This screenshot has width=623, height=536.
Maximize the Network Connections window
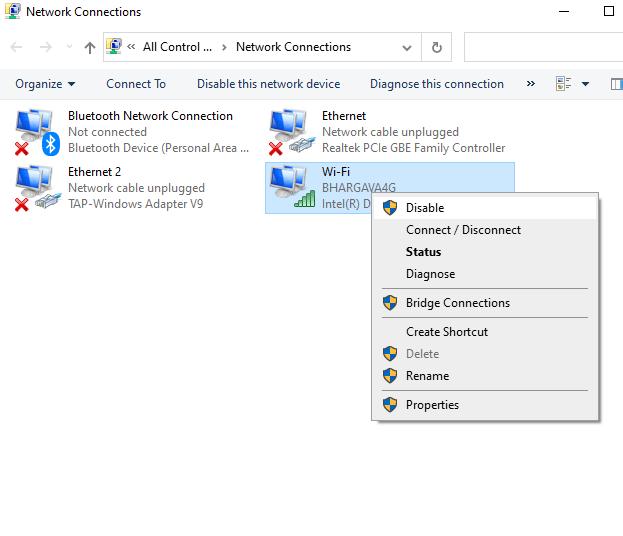609,11
